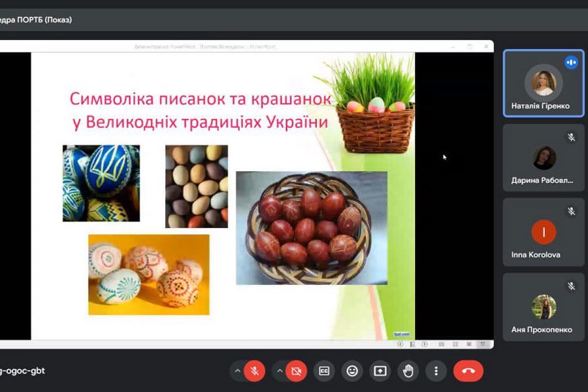This screenshot has width=588, height=392.
Task: Switch to reading view icon
Action: [x=469, y=344]
